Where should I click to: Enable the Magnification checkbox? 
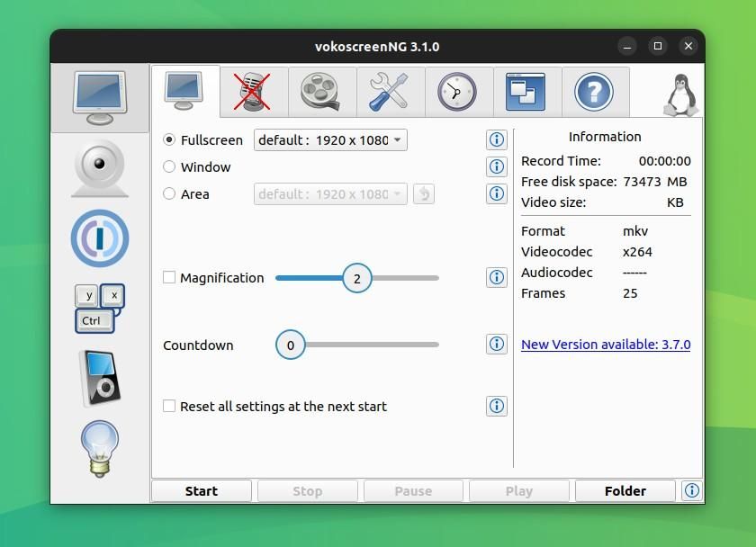pos(169,277)
